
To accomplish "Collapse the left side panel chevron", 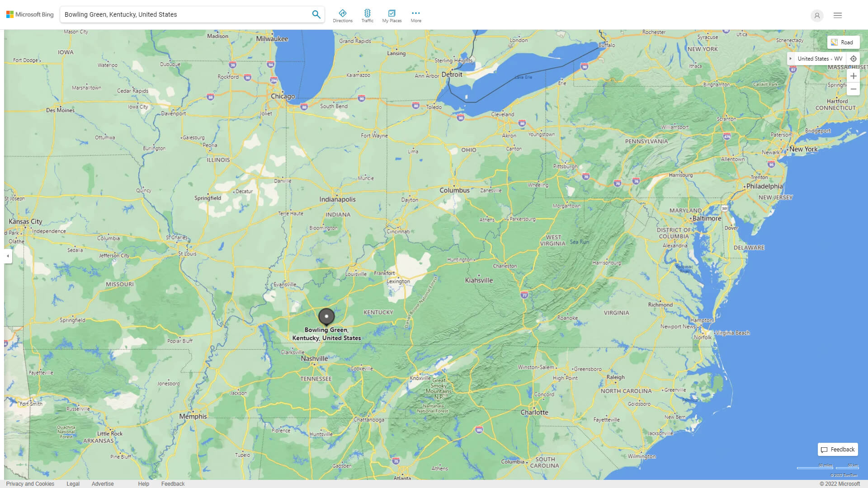I will pyautogui.click(x=8, y=257).
